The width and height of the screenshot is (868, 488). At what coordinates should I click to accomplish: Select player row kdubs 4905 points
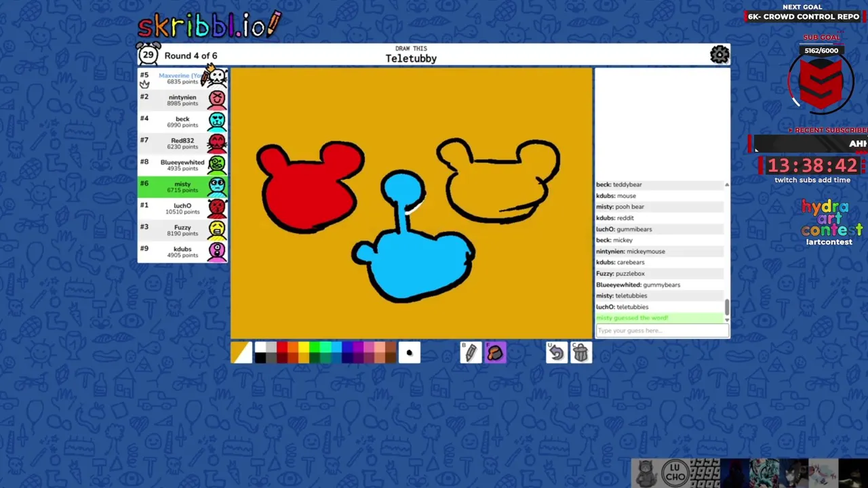tap(182, 252)
